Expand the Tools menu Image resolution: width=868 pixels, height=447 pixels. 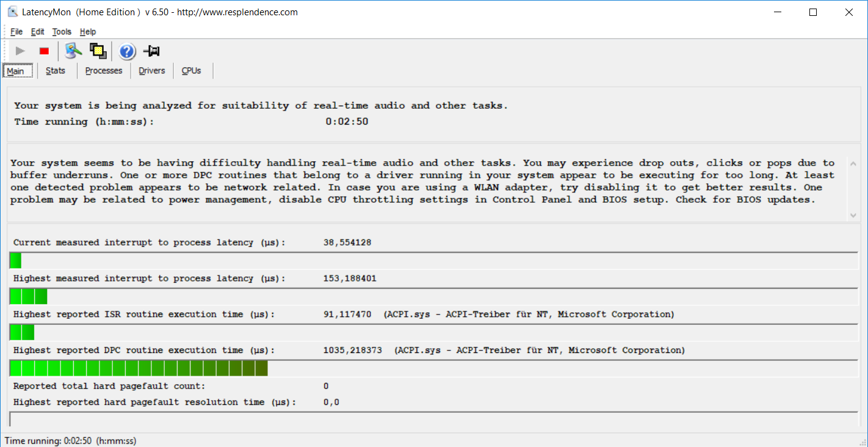[62, 32]
